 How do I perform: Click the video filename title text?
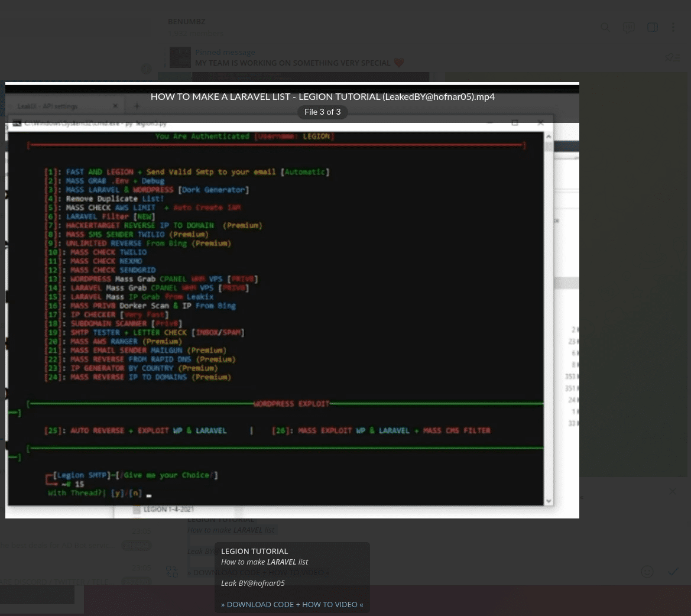point(322,96)
